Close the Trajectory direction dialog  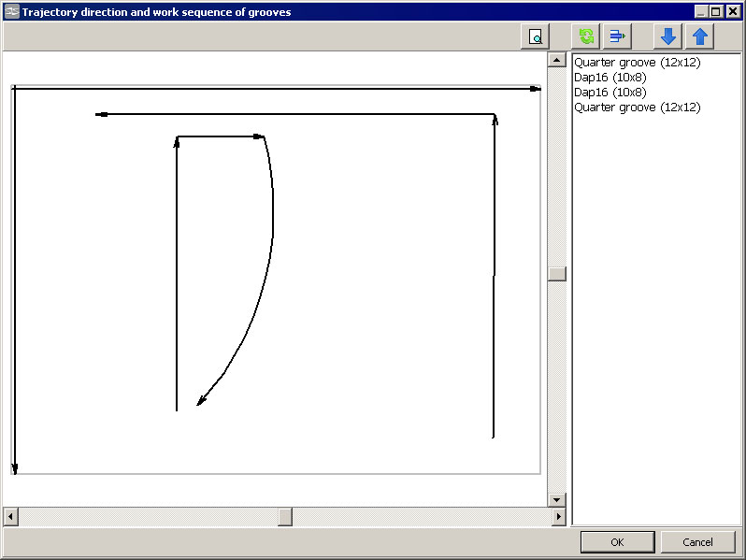tap(733, 11)
